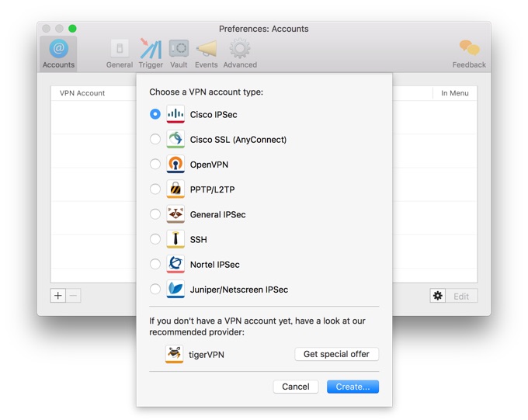This screenshot has width=528, height=420.
Task: Click the OpenVPN logo icon
Action: pos(175,165)
